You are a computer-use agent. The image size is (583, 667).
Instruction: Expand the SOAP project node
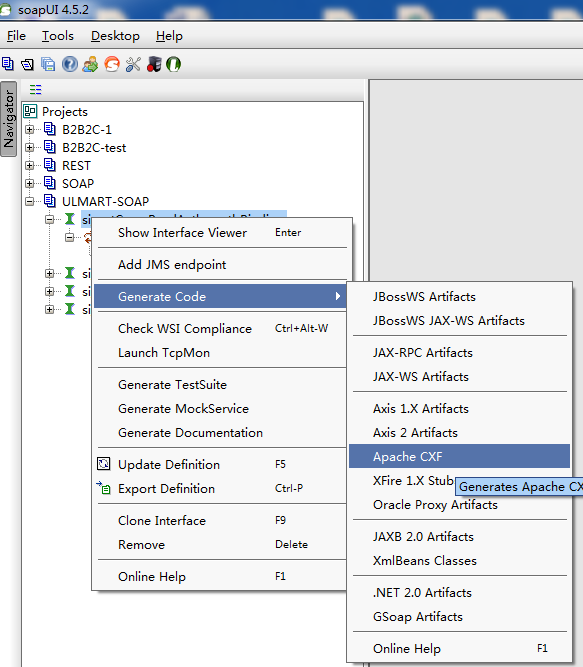coord(29,184)
